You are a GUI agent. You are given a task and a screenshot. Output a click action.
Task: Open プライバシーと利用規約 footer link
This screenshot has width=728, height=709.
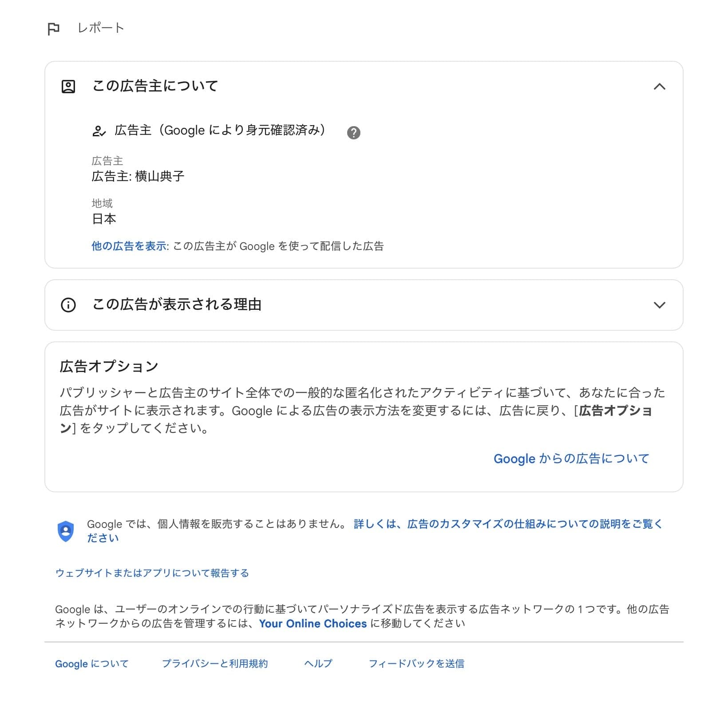tap(215, 664)
